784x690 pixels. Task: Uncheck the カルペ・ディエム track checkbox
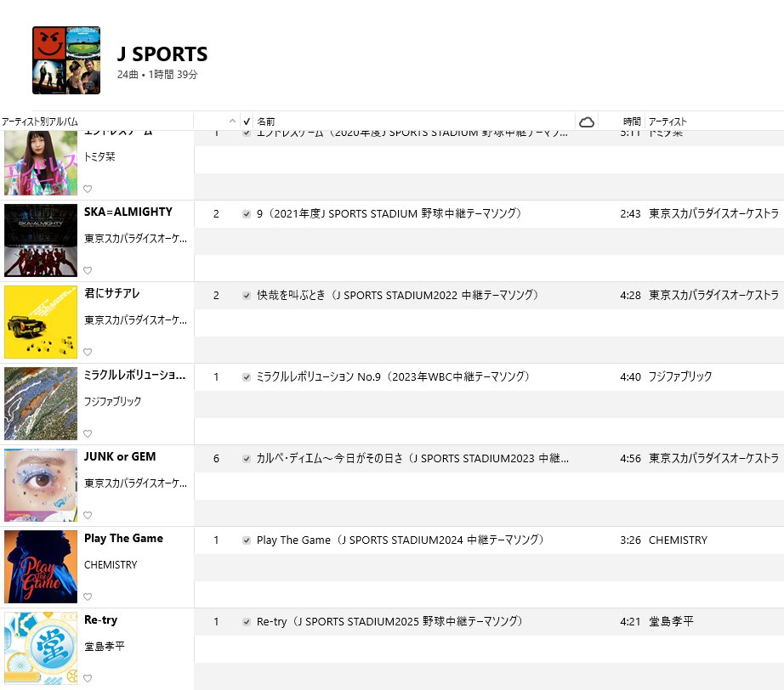pos(247,459)
